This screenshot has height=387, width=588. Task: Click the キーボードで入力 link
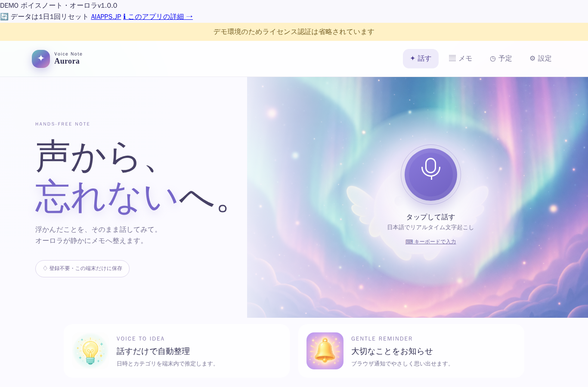tap(431, 242)
